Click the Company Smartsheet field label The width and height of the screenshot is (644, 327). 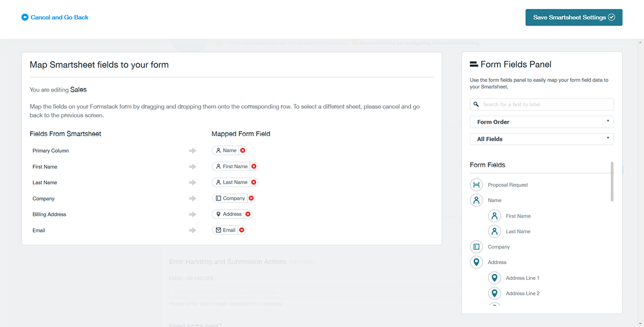(43, 198)
